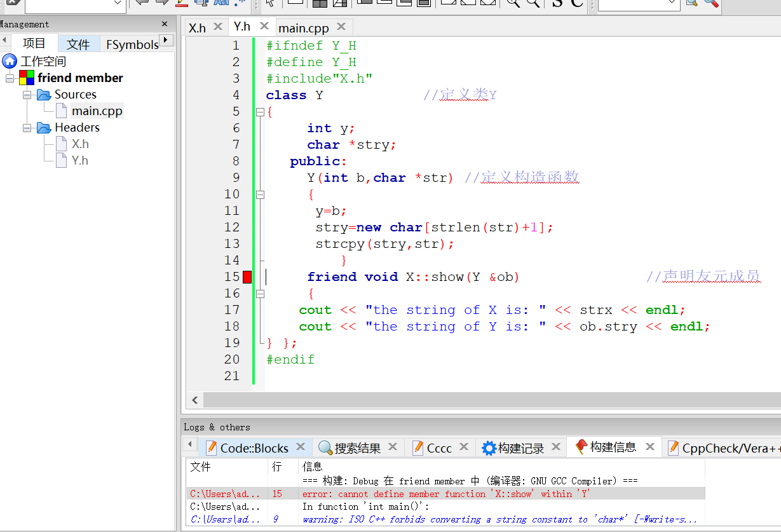Open the main.cpp editor tab
This screenshot has height=532, width=781.
(x=304, y=27)
